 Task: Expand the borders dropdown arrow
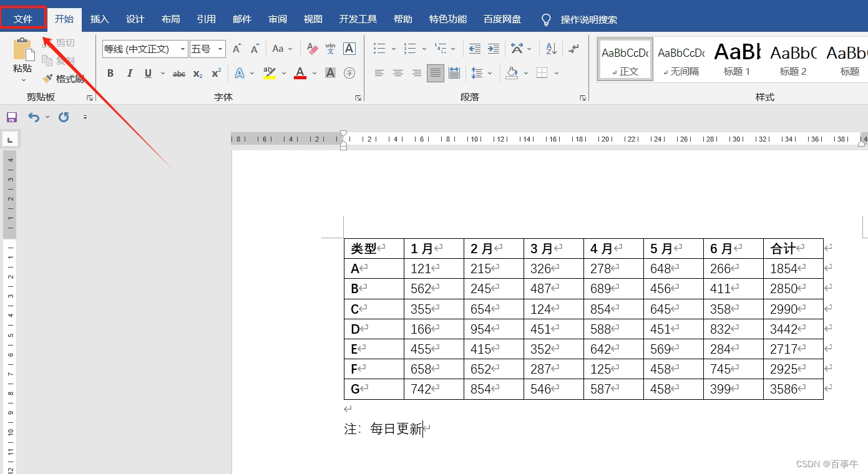coord(557,74)
